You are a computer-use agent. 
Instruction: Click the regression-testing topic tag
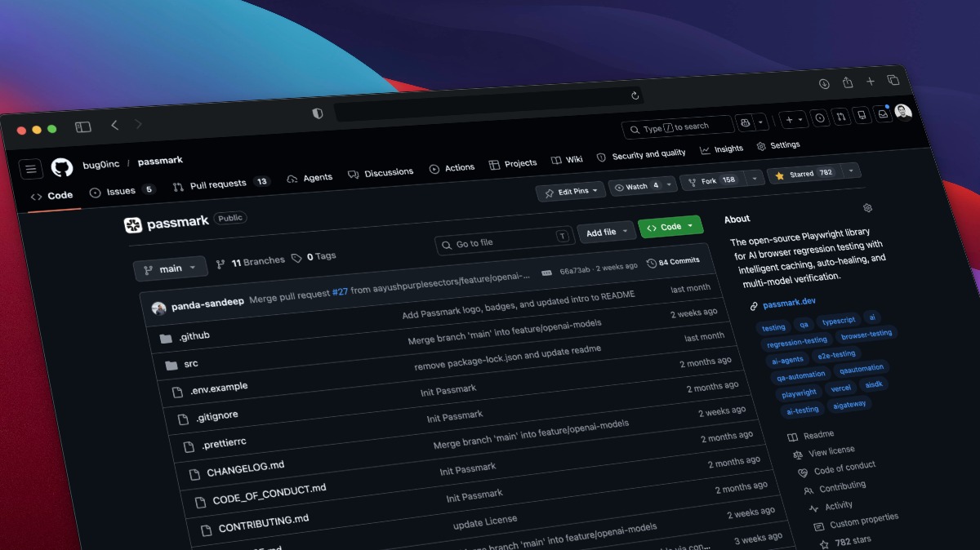click(796, 342)
